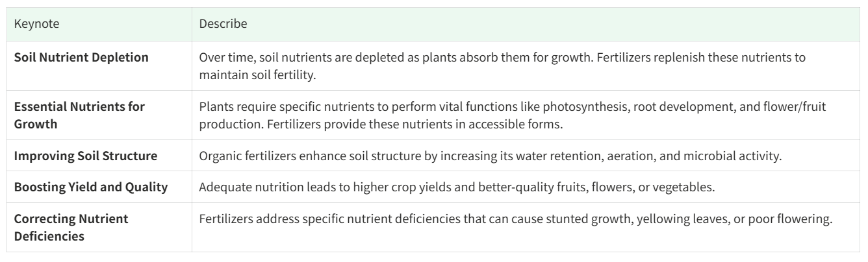This screenshot has height=262, width=868.
Task: Click the description starting 'Fertilizers address specific'
Action: [x=515, y=219]
